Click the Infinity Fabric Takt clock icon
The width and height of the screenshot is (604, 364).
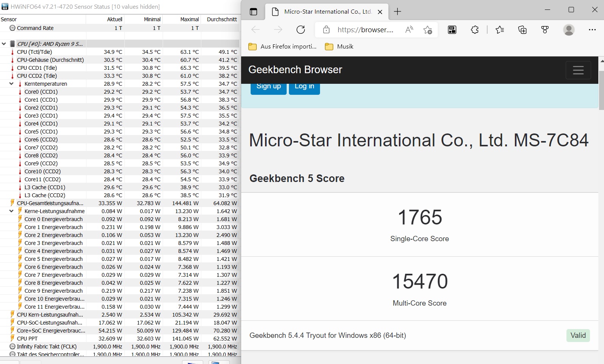coord(13,347)
